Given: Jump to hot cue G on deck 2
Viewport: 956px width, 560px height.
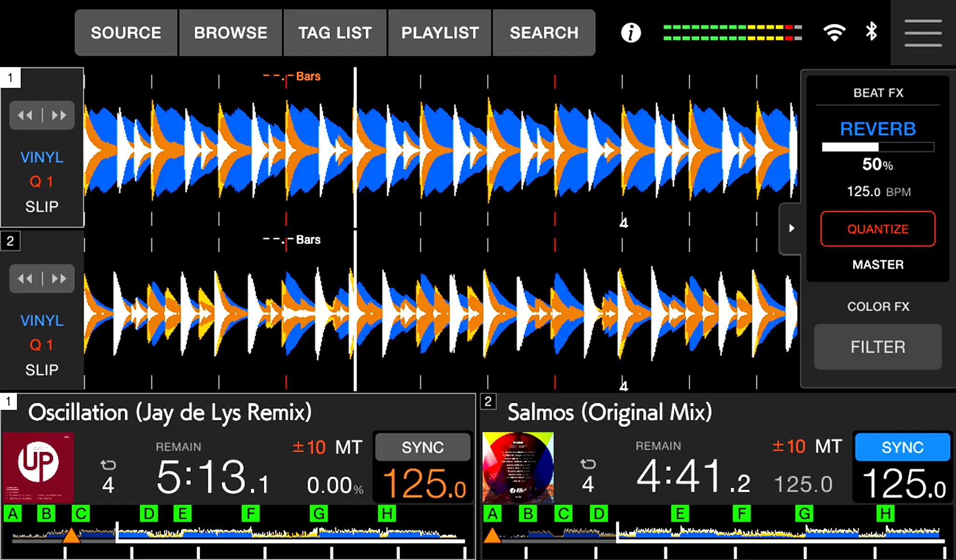Looking at the screenshot, I should pyautogui.click(x=804, y=514).
